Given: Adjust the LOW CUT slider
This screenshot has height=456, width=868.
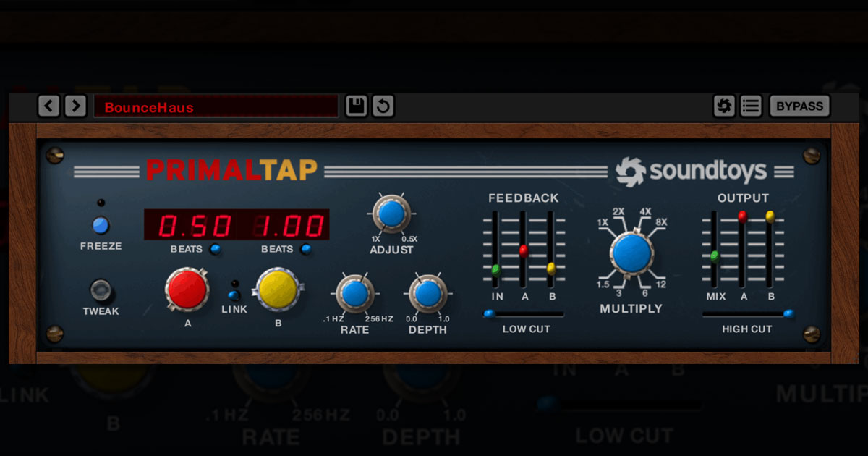Looking at the screenshot, I should 491,312.
